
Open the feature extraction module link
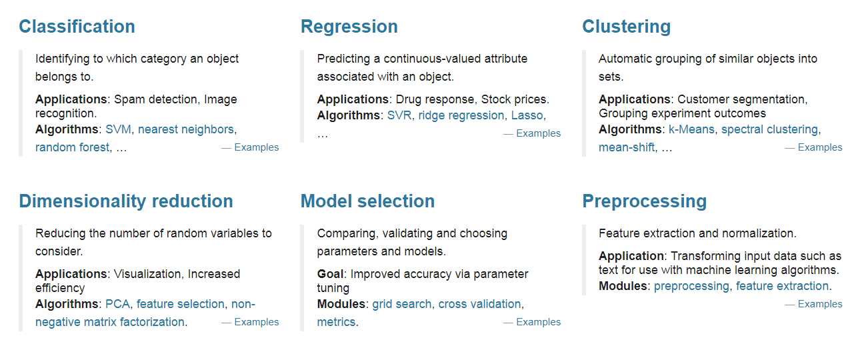783,286
